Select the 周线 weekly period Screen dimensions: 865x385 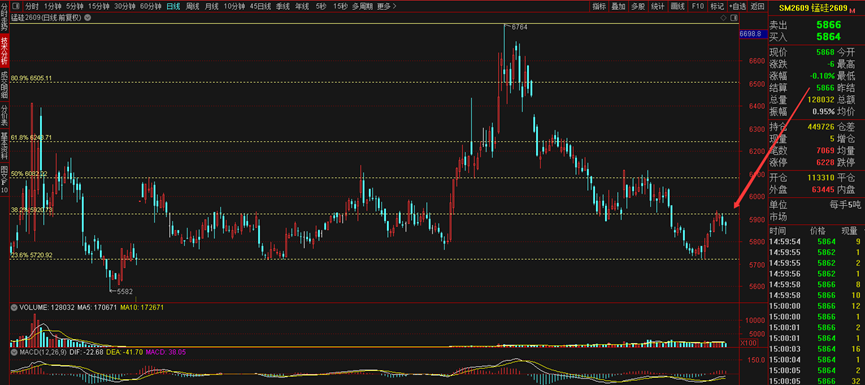coord(193,7)
